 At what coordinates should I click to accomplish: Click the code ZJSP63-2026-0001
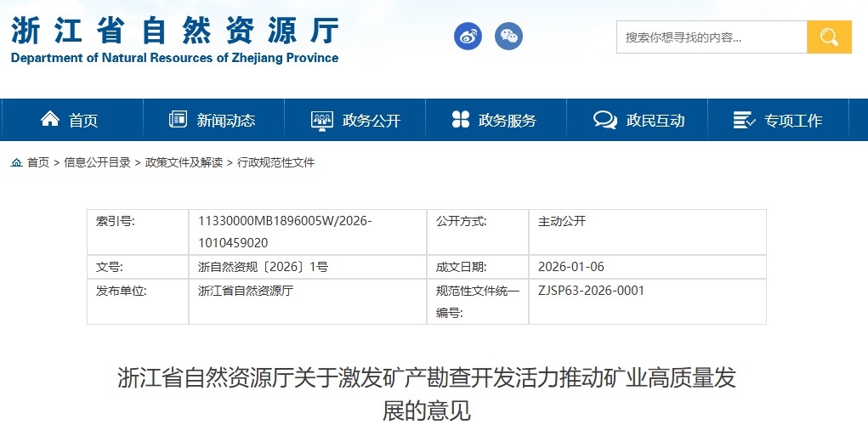591,291
